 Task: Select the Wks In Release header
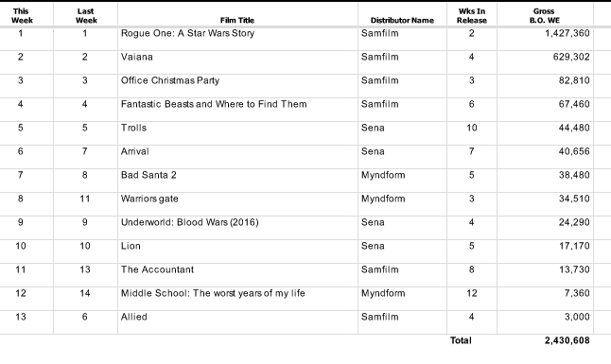[472, 15]
